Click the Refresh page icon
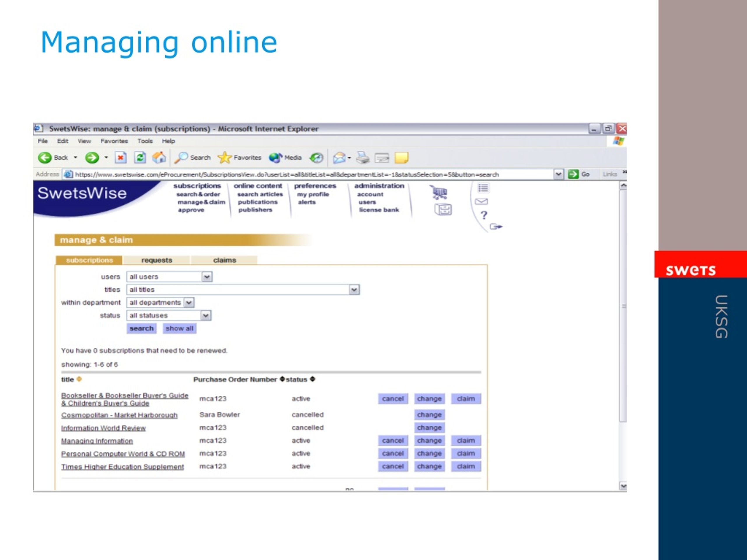This screenshot has height=560, width=747. [140, 157]
